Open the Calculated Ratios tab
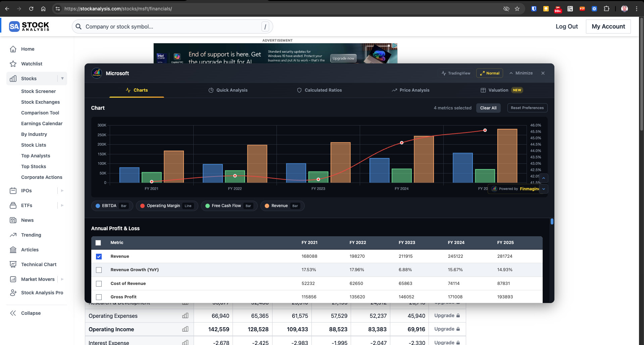Image resolution: width=644 pixels, height=345 pixels. (x=319, y=90)
